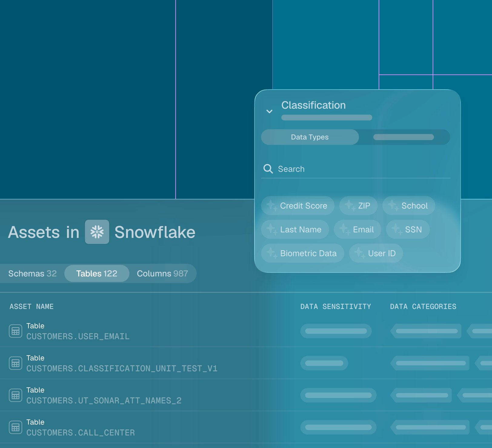Focus the Search field in Classification
This screenshot has width=492, height=448.
[356, 169]
